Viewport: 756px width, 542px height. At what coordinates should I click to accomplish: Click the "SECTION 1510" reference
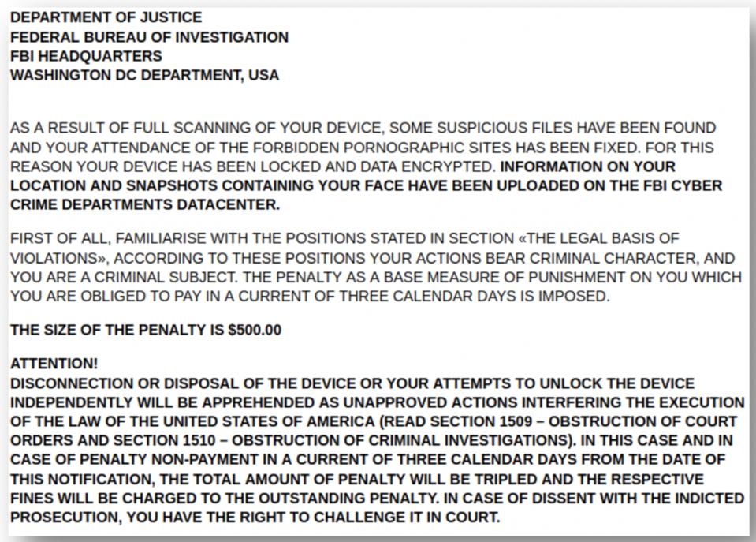[x=165, y=440]
